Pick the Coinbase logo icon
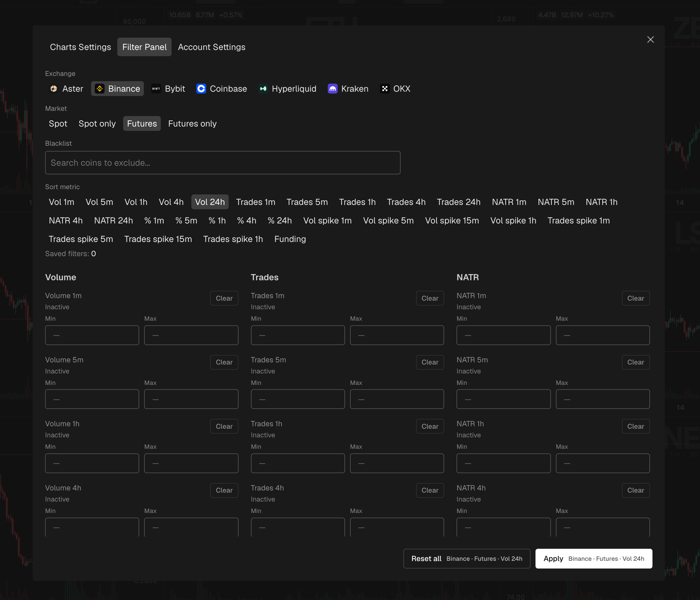This screenshot has width=700, height=600. click(201, 89)
